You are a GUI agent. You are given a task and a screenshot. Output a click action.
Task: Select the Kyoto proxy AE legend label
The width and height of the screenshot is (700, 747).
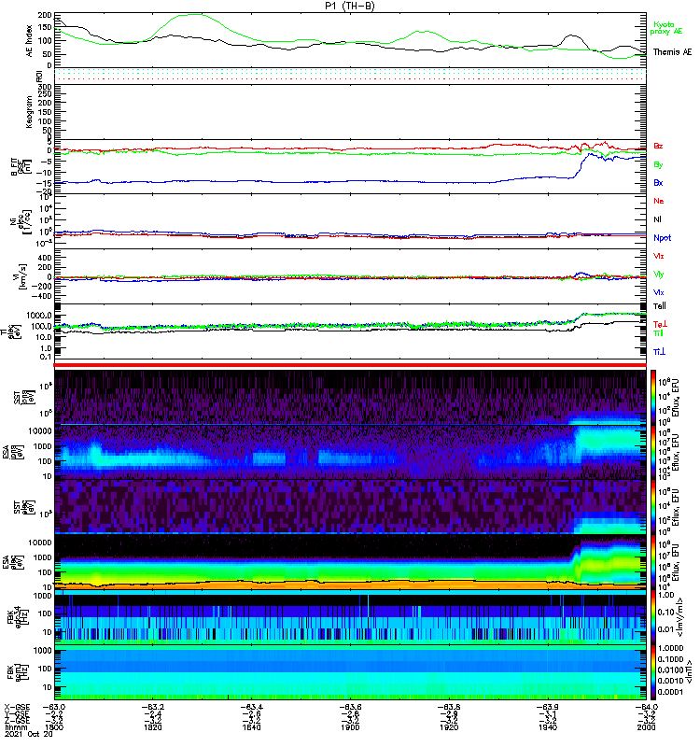point(666,28)
